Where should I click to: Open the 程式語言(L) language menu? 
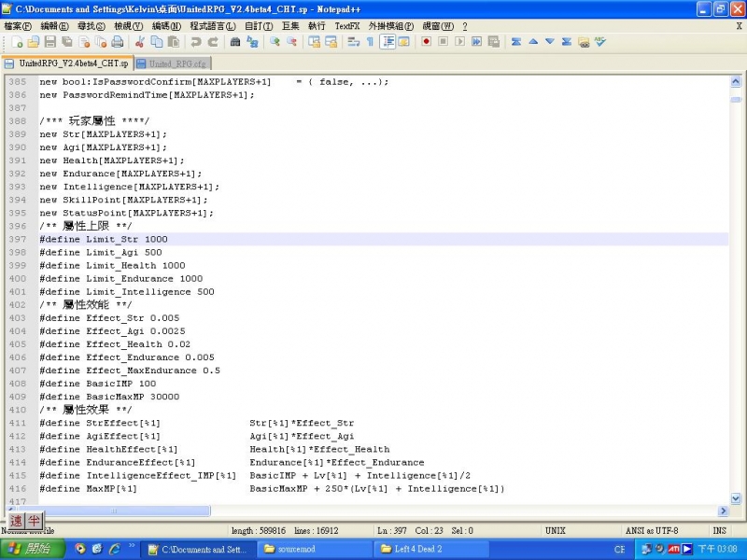tap(212, 26)
